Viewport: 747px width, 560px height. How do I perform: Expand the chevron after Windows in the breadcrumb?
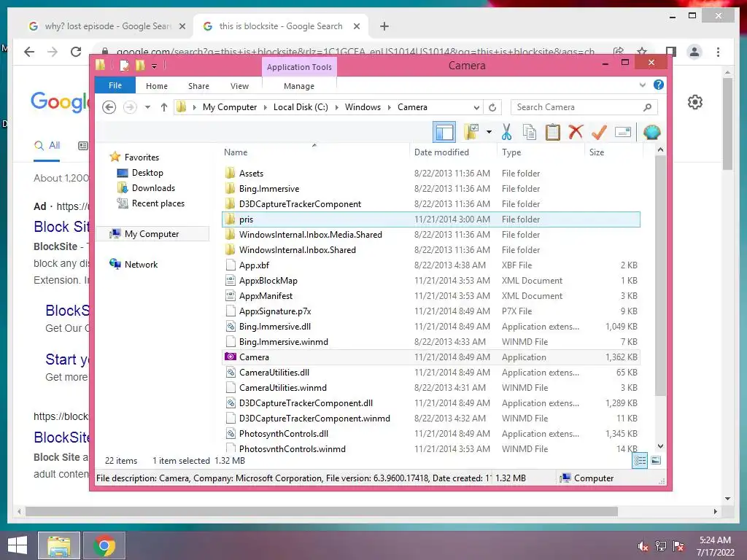pyautogui.click(x=390, y=107)
